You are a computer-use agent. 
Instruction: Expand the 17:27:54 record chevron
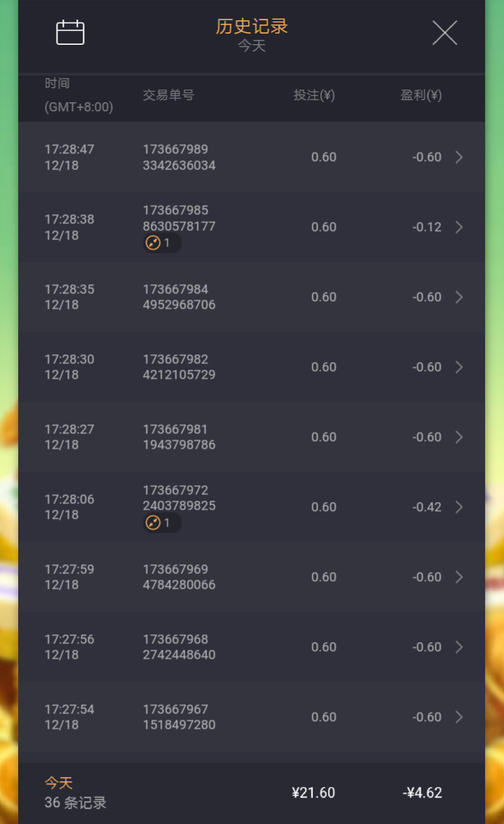pyautogui.click(x=459, y=717)
